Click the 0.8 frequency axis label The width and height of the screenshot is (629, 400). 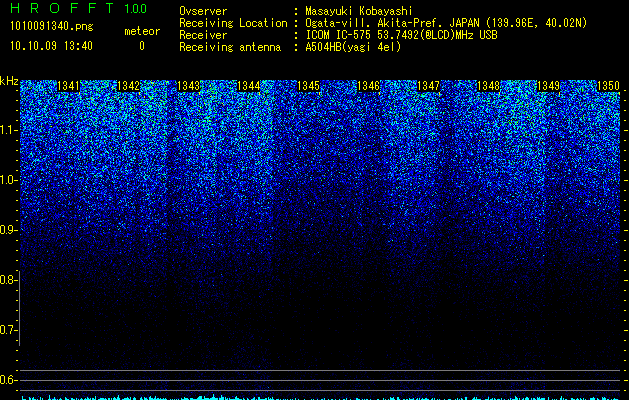[x=7, y=280]
